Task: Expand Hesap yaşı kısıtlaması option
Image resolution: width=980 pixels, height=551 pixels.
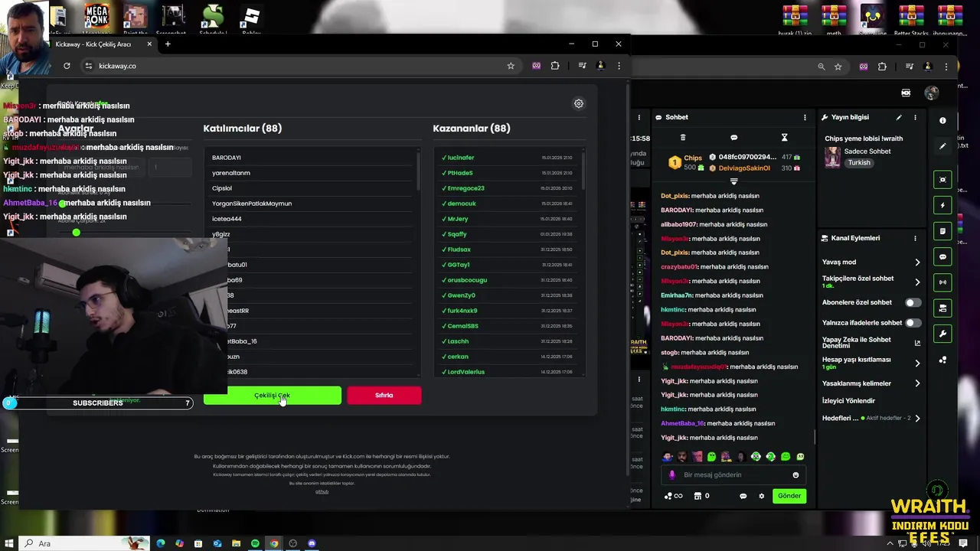Action: click(871, 363)
